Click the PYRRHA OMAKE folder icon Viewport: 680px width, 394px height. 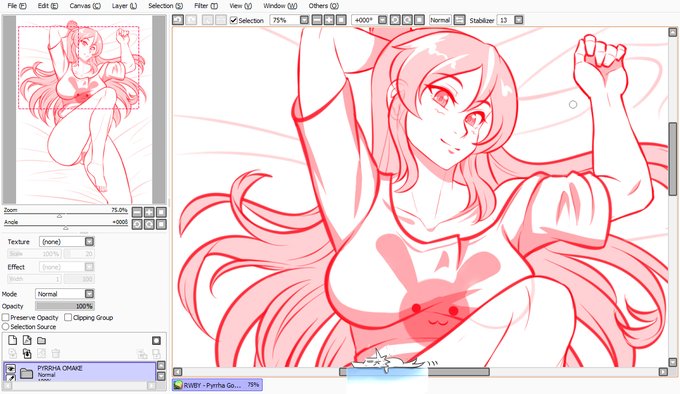click(x=27, y=373)
